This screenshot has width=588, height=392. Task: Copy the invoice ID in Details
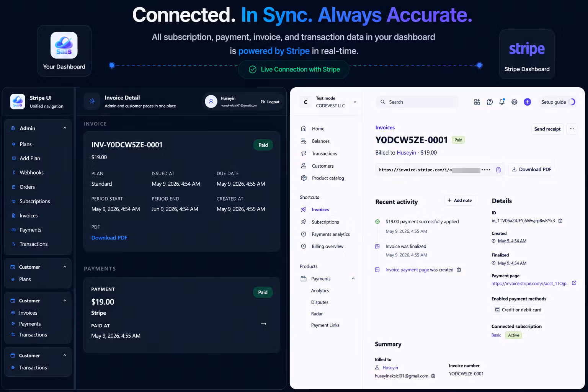point(560,220)
